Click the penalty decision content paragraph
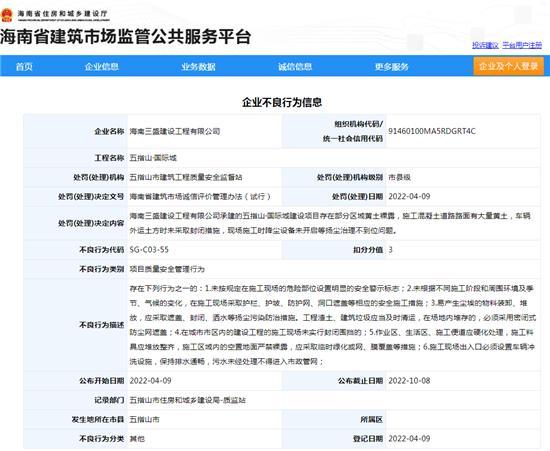Screen dimensions: 550x451 click(x=330, y=223)
